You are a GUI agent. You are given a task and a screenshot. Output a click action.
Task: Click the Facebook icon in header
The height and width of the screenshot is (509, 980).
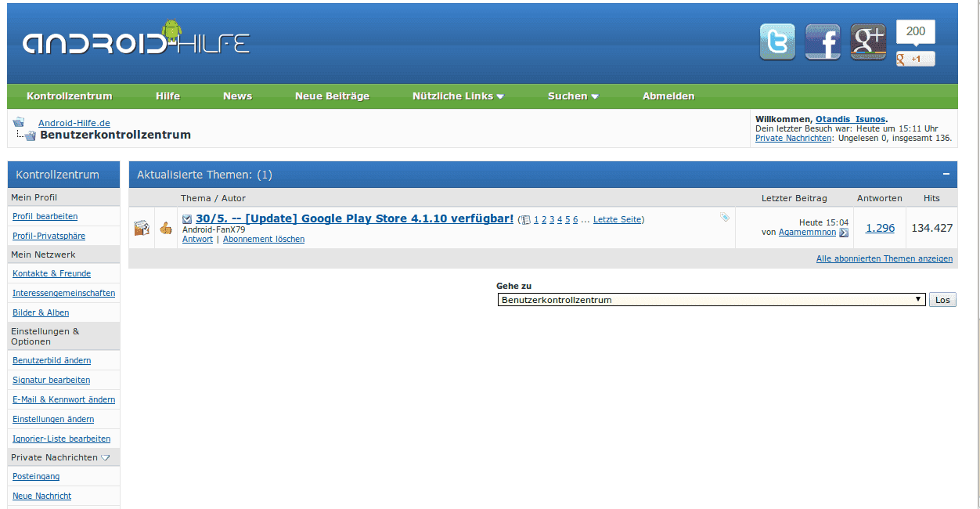click(x=823, y=42)
